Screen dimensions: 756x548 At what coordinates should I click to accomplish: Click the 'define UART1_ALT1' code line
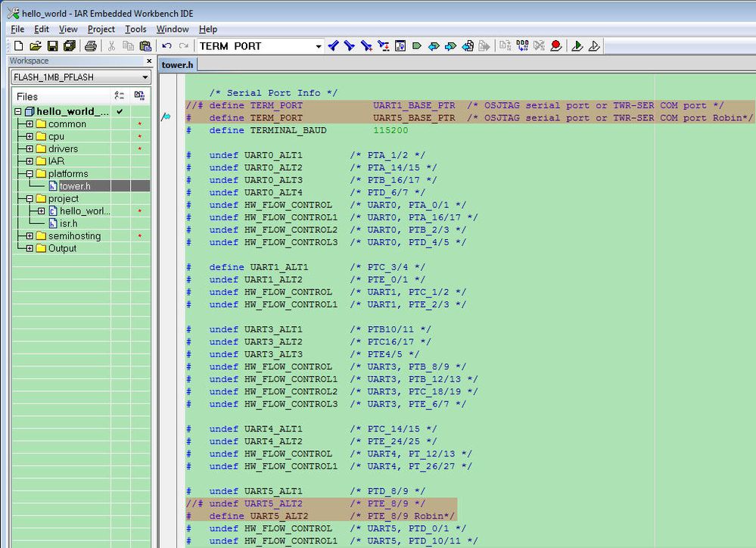click(258, 267)
